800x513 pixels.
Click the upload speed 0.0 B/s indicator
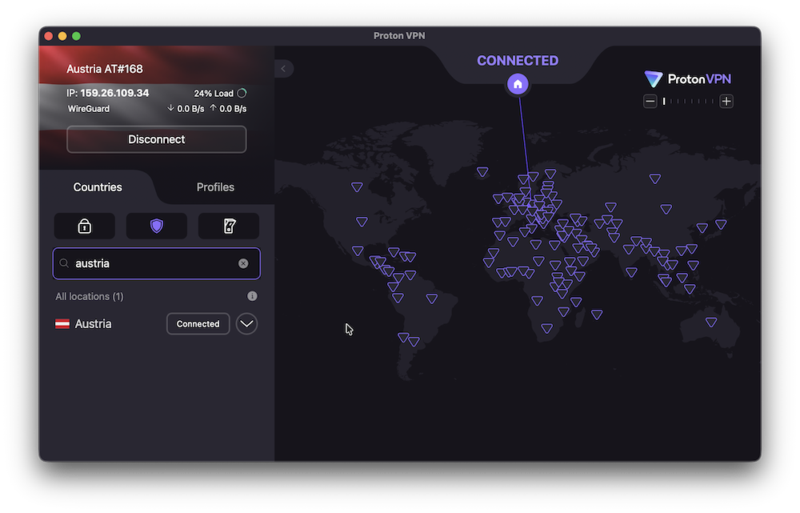point(228,109)
